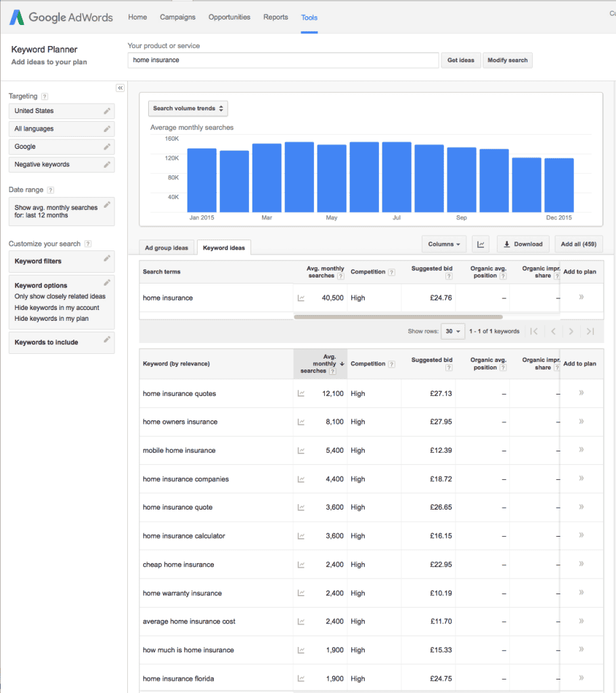Viewport: 616px width, 693px height.
Task: Select how much is home insurance keyword
Action: pos(188,650)
